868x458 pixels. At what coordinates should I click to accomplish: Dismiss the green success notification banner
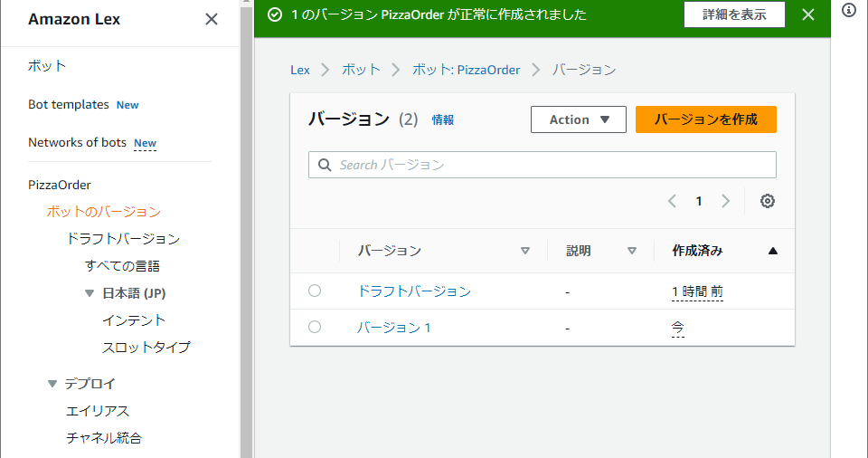(808, 15)
